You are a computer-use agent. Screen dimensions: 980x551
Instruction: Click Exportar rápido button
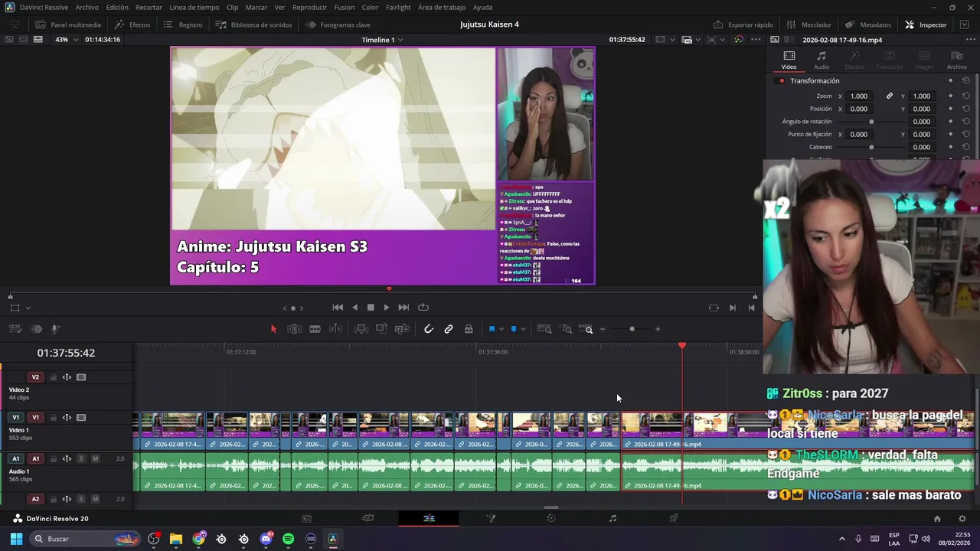coord(743,24)
